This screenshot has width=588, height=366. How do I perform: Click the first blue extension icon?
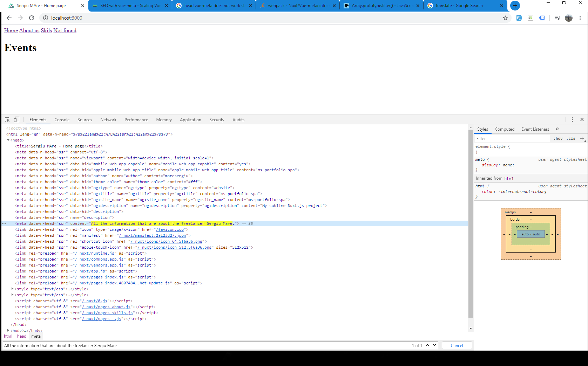click(519, 18)
